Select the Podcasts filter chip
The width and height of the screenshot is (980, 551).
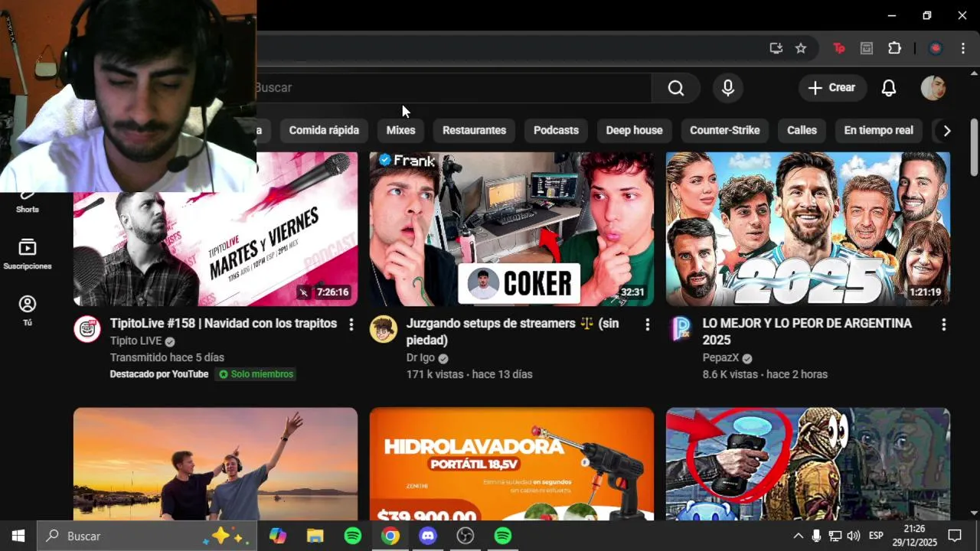(556, 130)
